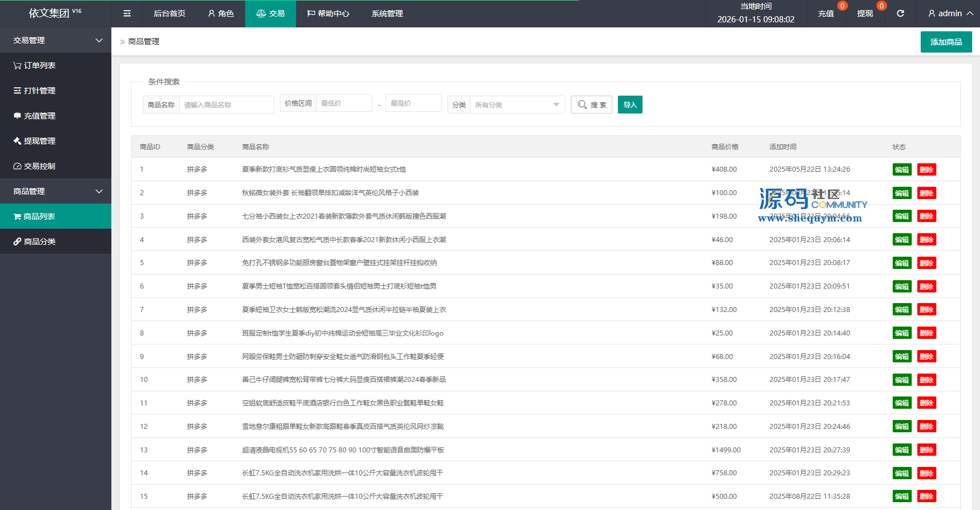This screenshot has height=510, width=980.
Task: Open the 系统管理 top menu
Action: pyautogui.click(x=387, y=13)
